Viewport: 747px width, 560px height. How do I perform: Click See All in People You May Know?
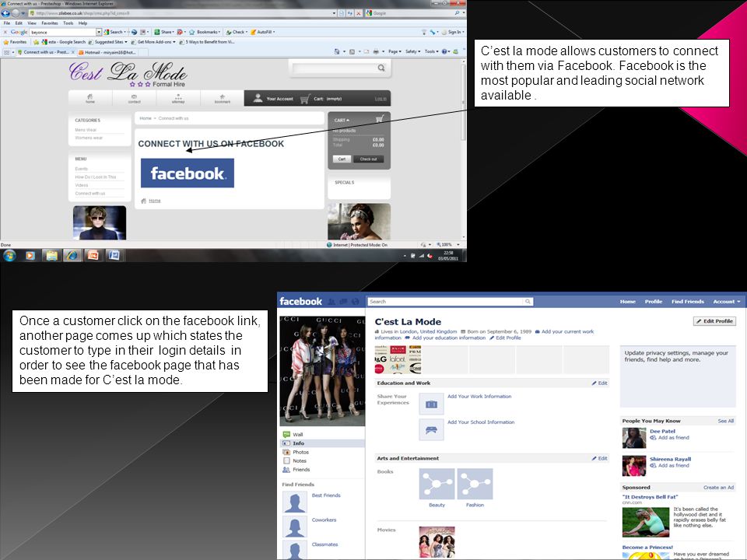[x=725, y=421]
